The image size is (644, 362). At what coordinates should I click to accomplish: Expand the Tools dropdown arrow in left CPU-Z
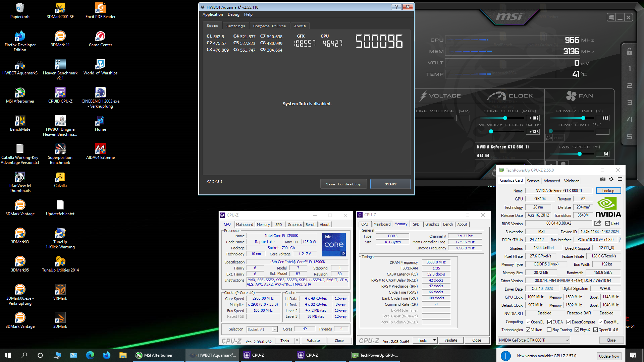click(x=297, y=341)
